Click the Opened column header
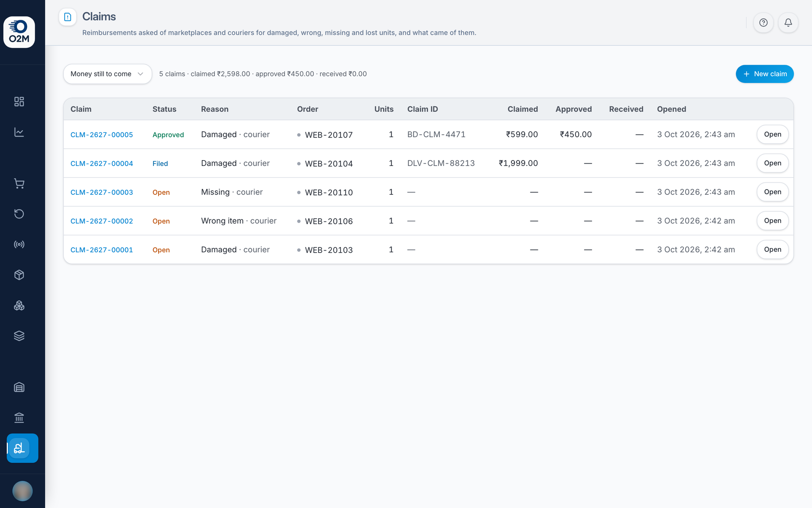The width and height of the screenshot is (812, 508). click(x=672, y=109)
